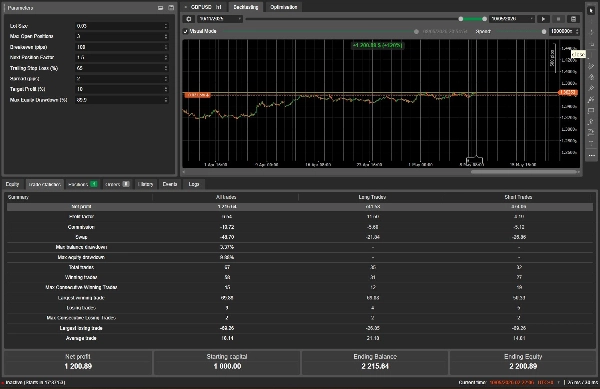Open the backtest start date dropdown
This screenshot has width=600, height=389.
coord(220,19)
